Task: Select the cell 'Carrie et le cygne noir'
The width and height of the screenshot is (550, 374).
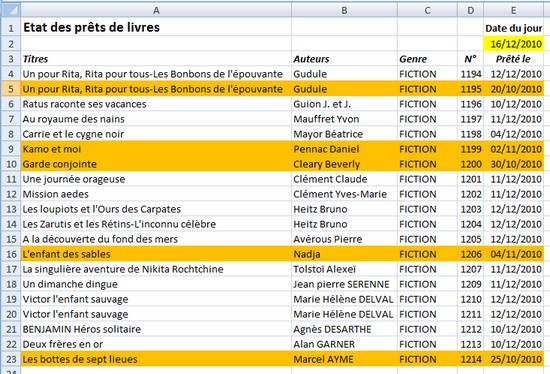Action: 156,134
